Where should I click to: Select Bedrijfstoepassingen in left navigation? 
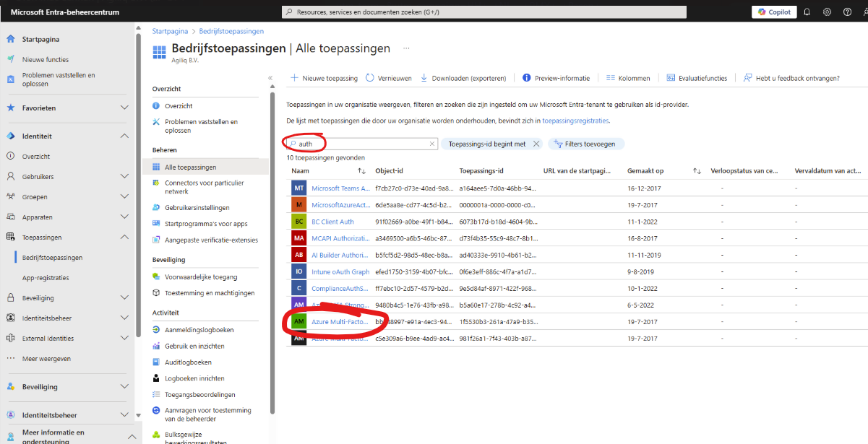click(x=52, y=257)
